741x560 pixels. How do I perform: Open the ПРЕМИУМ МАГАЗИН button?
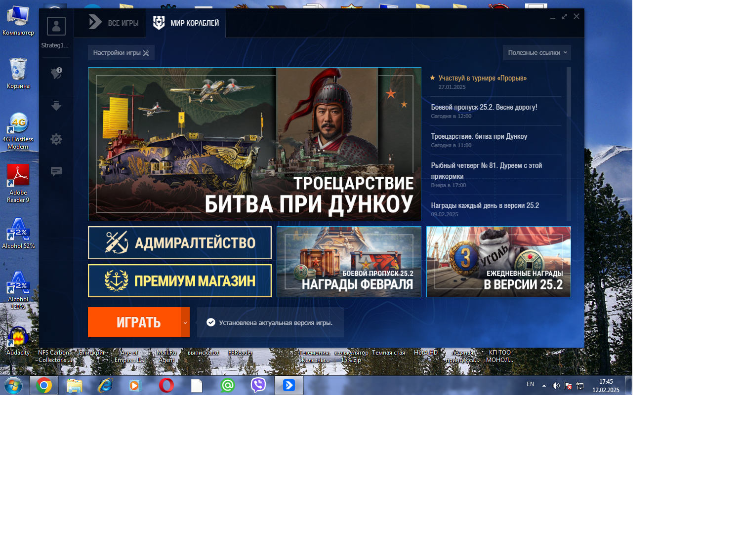tap(180, 281)
